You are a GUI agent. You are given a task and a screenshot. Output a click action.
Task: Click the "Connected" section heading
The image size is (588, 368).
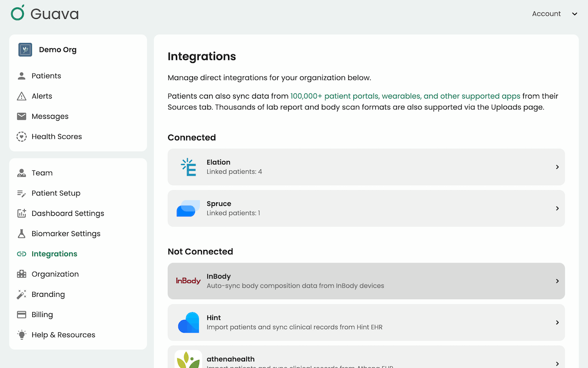point(192,137)
